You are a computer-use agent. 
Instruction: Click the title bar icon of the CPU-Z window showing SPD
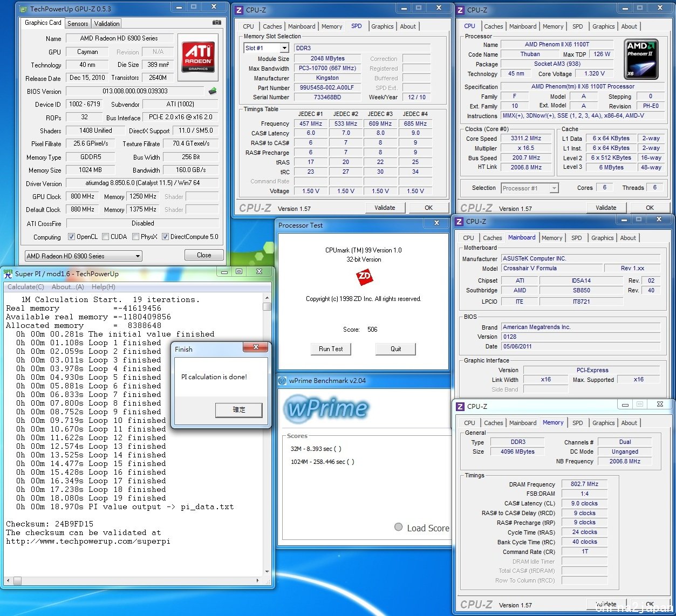click(x=240, y=10)
